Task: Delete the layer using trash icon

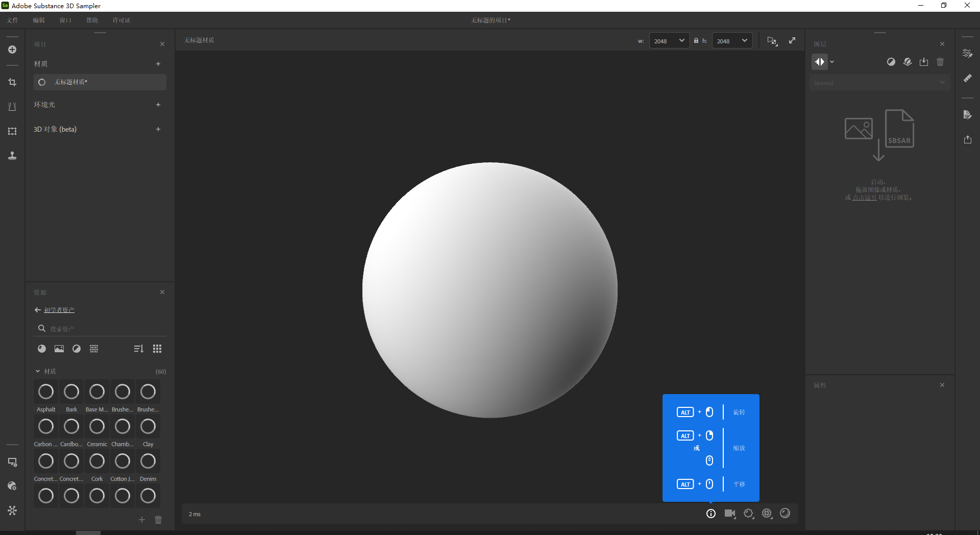Action: pos(941,62)
